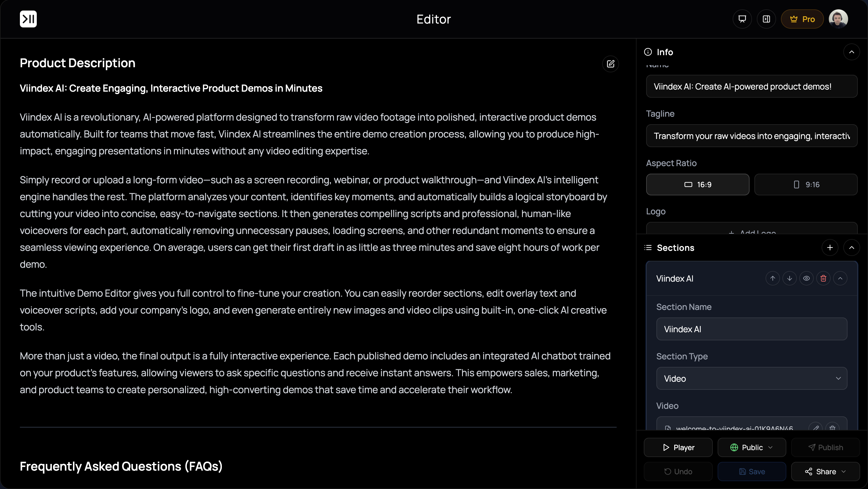Image resolution: width=868 pixels, height=489 pixels.
Task: Toggle visibility of Viindex AI section
Action: click(806, 278)
